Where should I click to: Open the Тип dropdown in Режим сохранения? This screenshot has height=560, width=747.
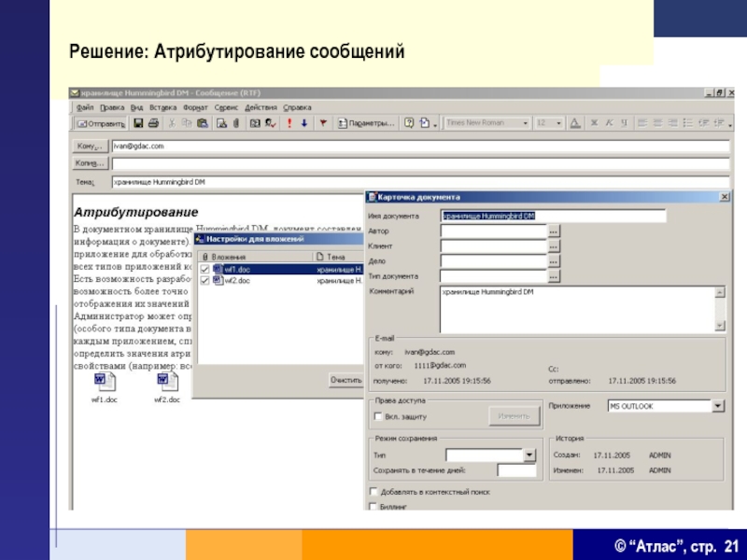(x=529, y=455)
